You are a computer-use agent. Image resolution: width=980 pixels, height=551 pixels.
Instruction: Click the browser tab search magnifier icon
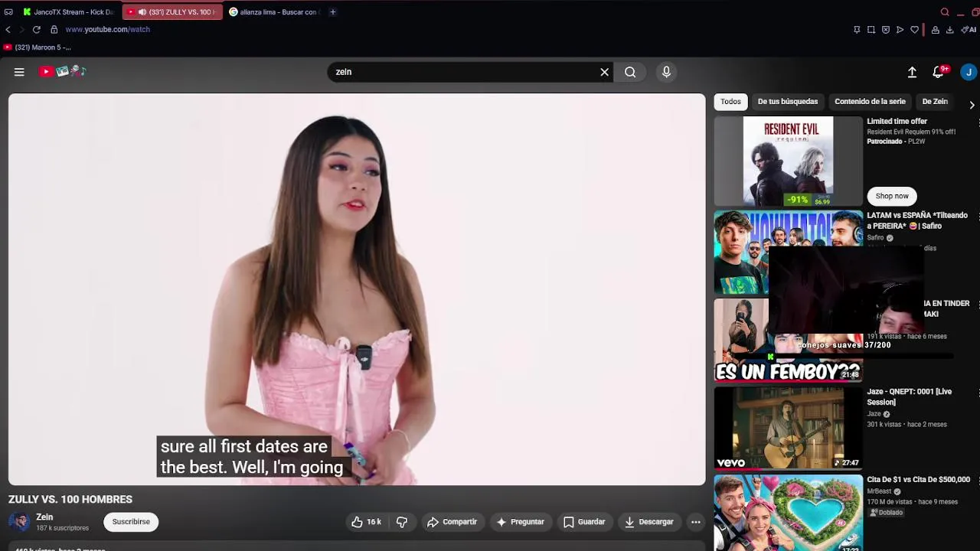[x=945, y=11]
